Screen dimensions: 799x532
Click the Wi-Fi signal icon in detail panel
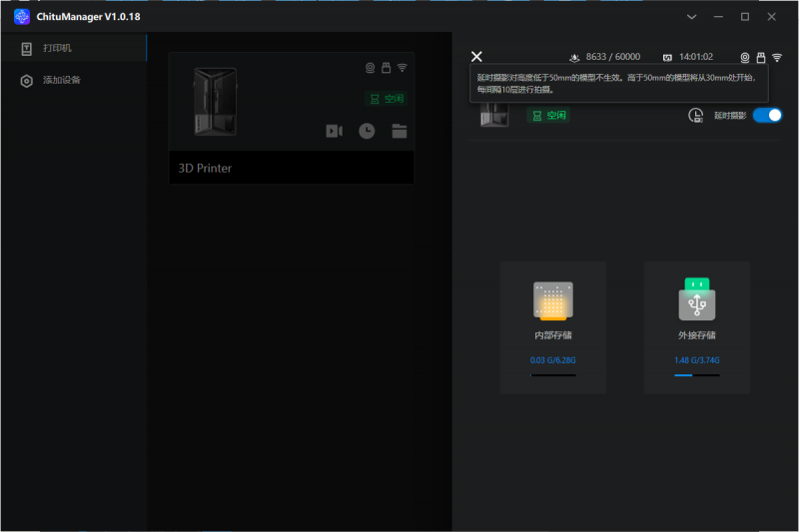[777, 58]
